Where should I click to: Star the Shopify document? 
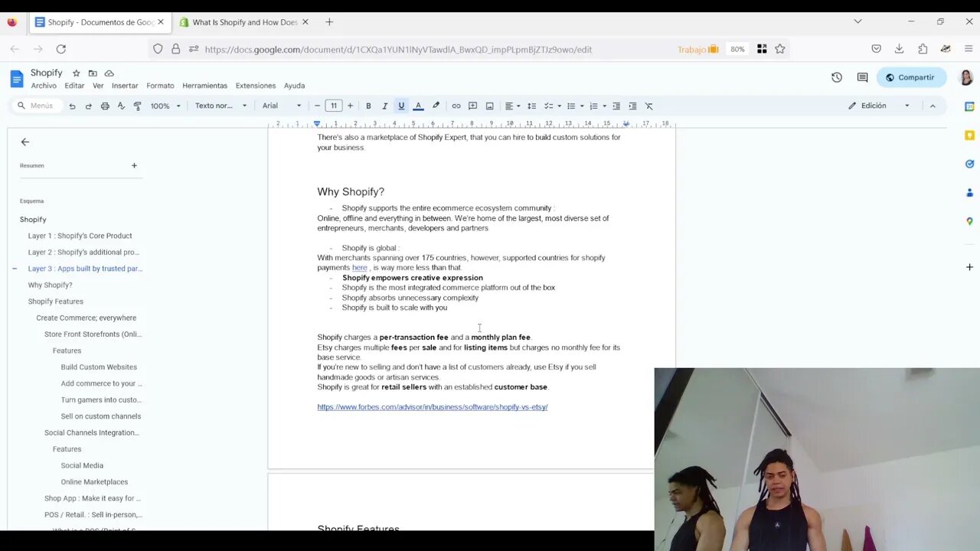76,73
